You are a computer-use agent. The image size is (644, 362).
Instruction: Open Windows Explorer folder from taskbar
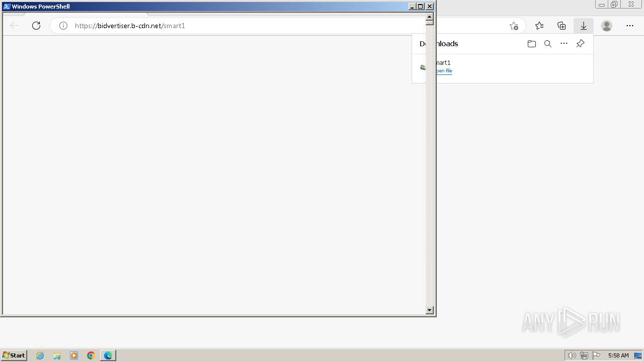pos(57,355)
